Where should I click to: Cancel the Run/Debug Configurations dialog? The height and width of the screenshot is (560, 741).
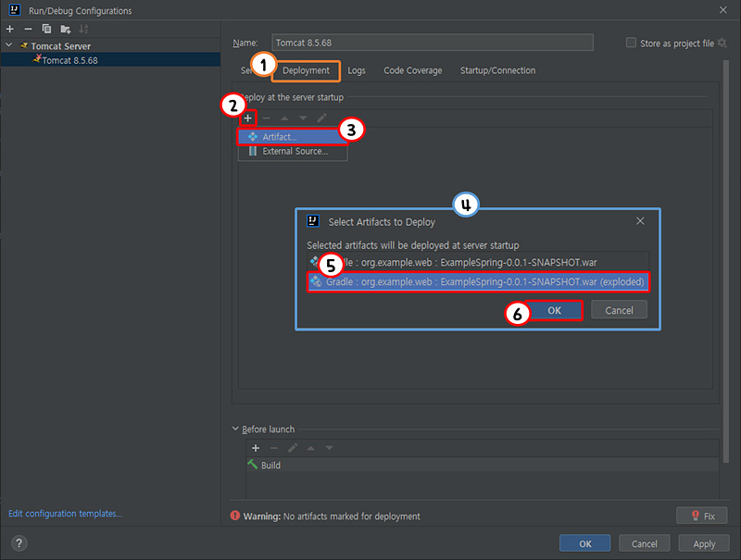coord(644,543)
